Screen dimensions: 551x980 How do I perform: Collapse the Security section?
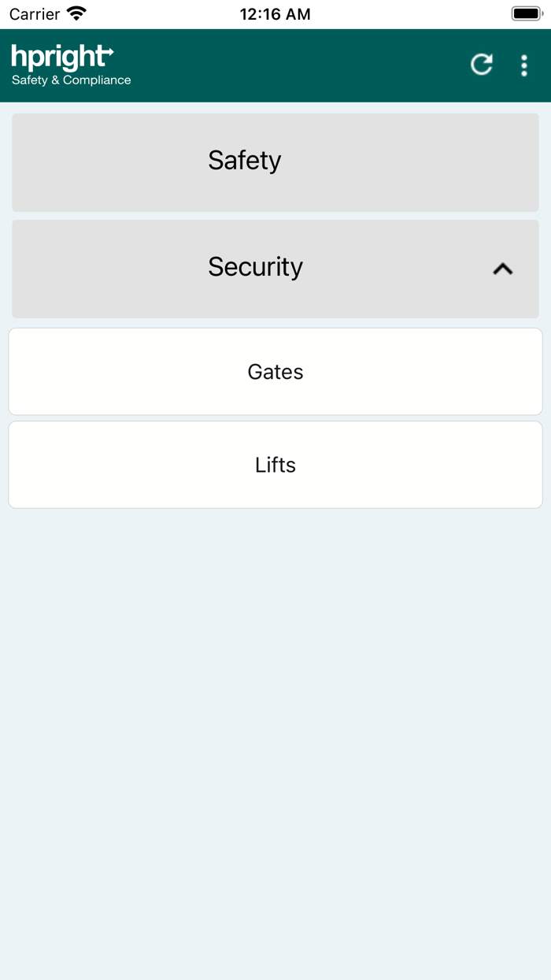pos(275,268)
